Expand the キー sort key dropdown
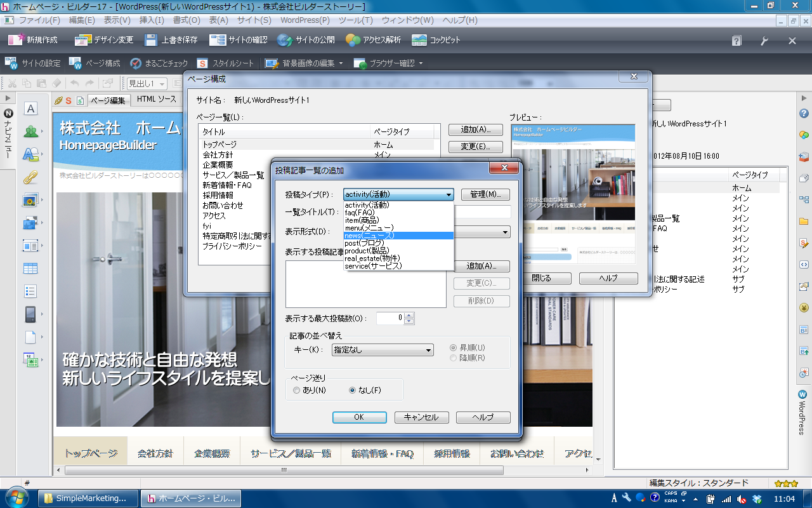This screenshot has height=508, width=812. click(x=428, y=351)
